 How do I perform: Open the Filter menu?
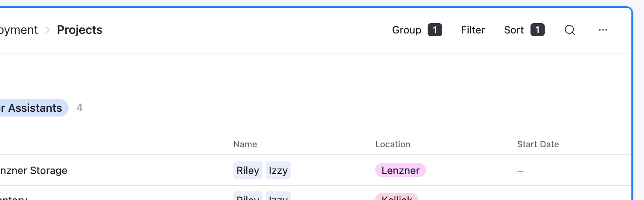(x=473, y=30)
